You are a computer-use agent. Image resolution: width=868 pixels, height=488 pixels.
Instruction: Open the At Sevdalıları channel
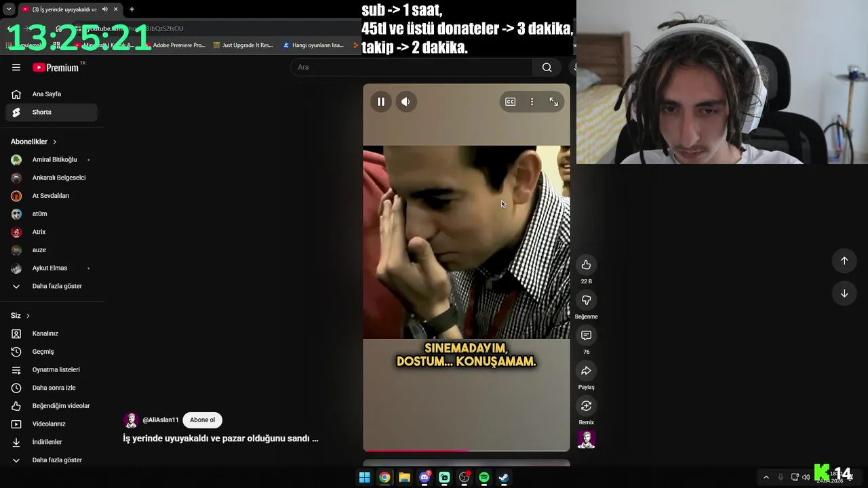click(x=52, y=196)
